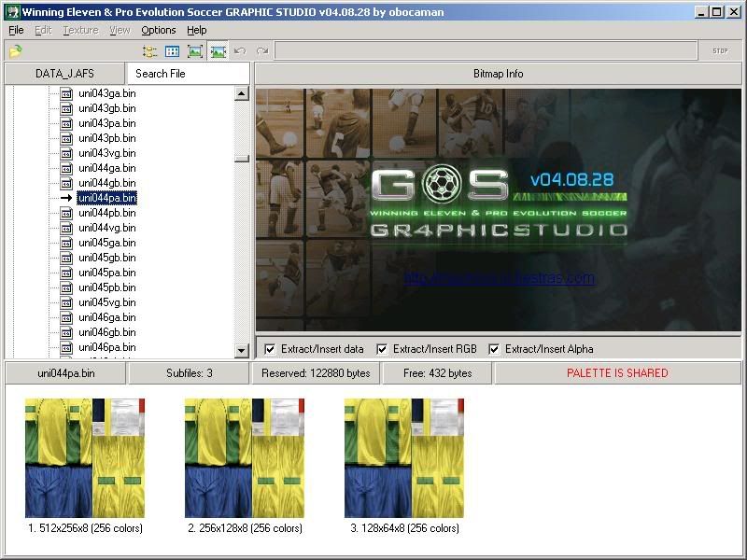The image size is (747, 560).
Task: Click the application icon in the title bar
Action: [x=13, y=12]
